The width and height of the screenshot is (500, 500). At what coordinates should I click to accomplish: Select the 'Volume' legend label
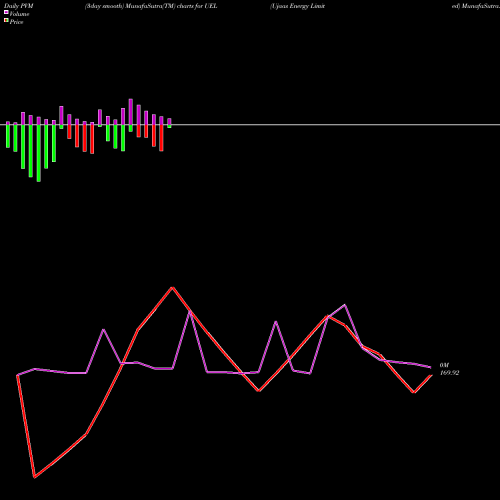(19, 14)
